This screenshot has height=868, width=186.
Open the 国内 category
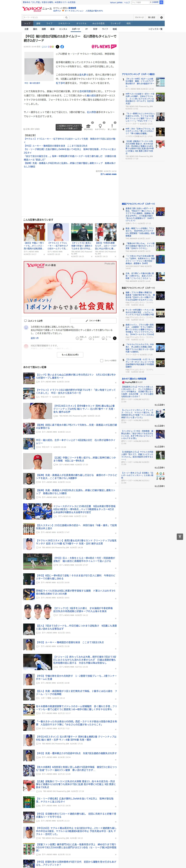click(35, 29)
